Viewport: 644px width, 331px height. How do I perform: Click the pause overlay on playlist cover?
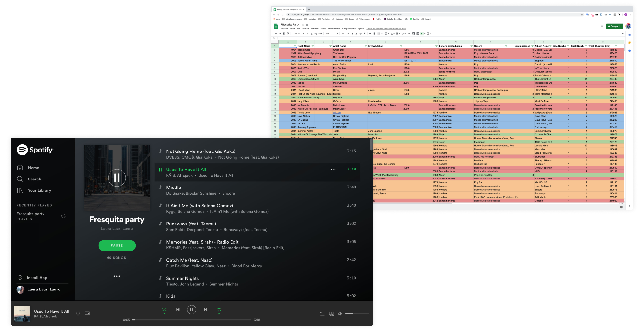click(x=117, y=178)
